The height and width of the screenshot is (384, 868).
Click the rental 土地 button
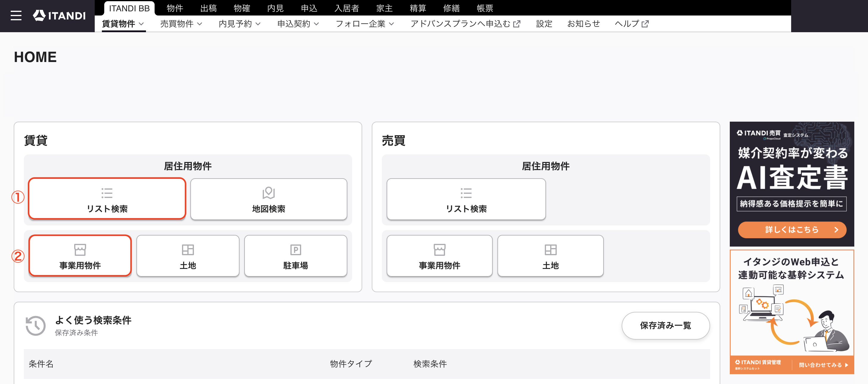[188, 256]
